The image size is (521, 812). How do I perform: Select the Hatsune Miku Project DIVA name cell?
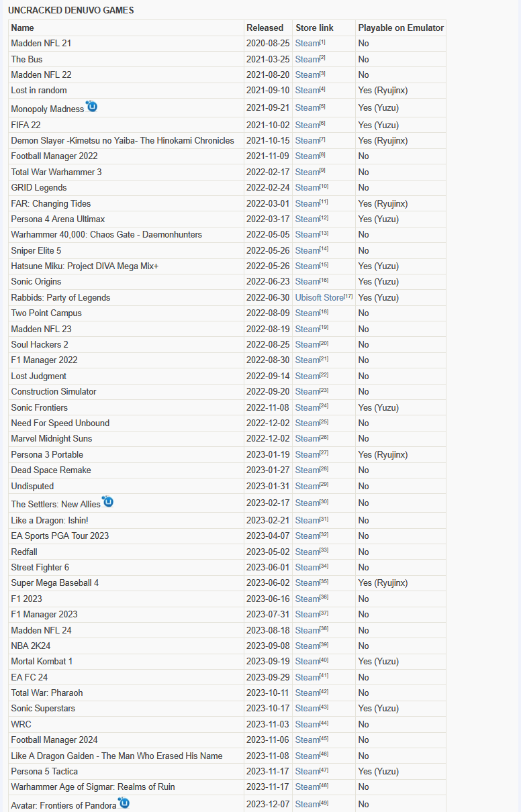click(126, 266)
